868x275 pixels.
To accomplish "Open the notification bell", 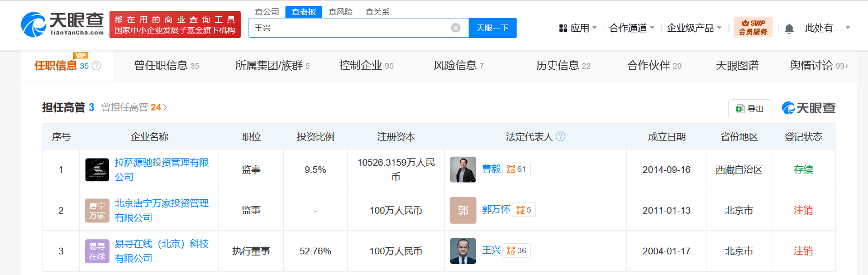I will click(x=789, y=28).
